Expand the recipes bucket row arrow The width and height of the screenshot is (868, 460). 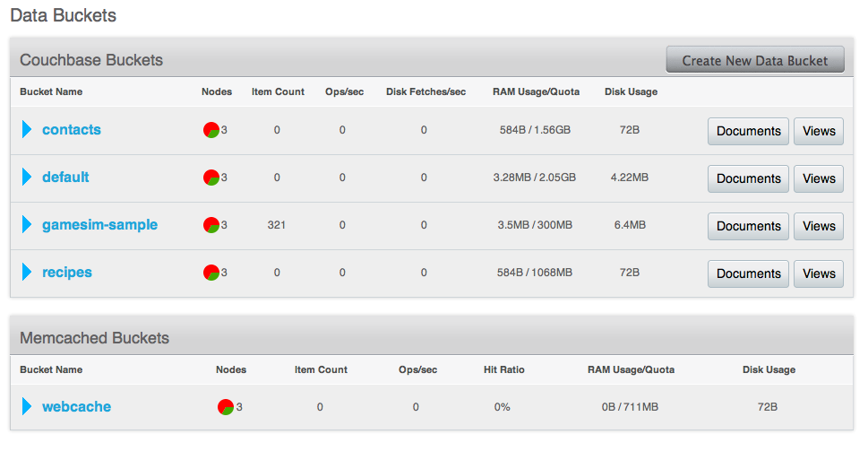(x=27, y=272)
